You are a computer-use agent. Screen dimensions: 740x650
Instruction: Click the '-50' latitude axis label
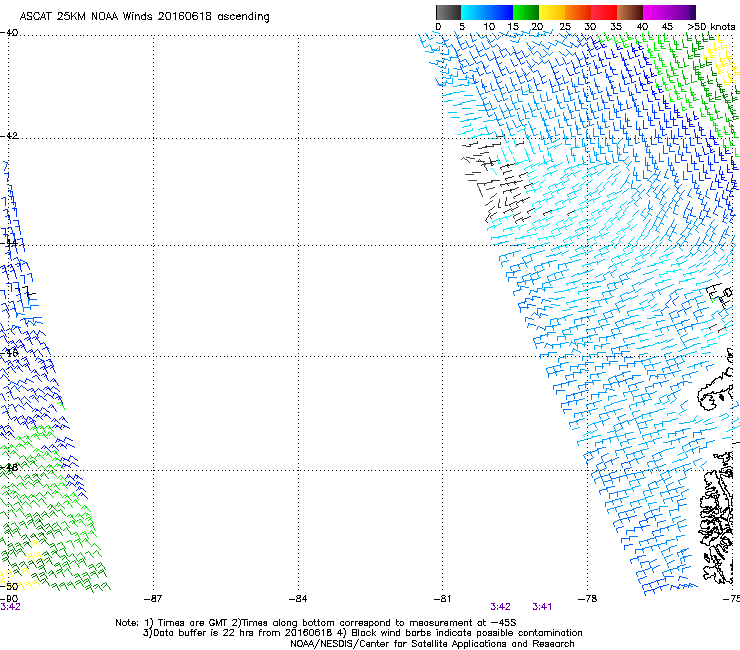9,587
